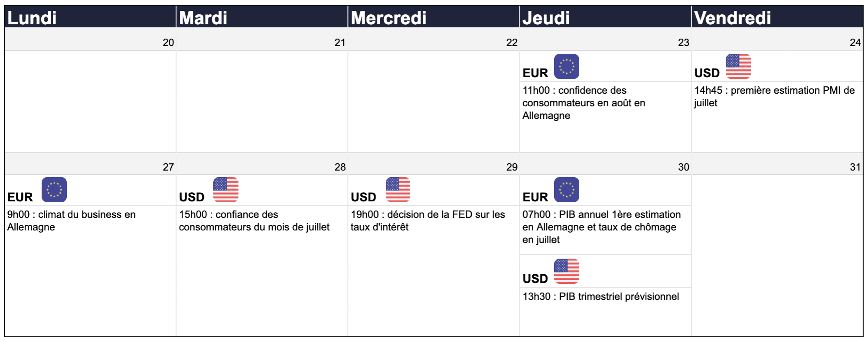Click the 15h00 confiance des consommateurs event
The height and width of the screenshot is (342, 868).
pos(254,220)
